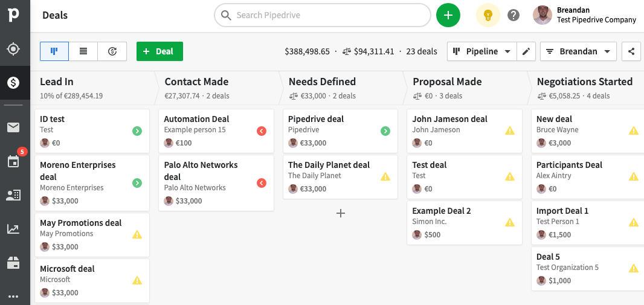Open the Breandan filter dropdown
The height and width of the screenshot is (305, 644).
point(578,51)
